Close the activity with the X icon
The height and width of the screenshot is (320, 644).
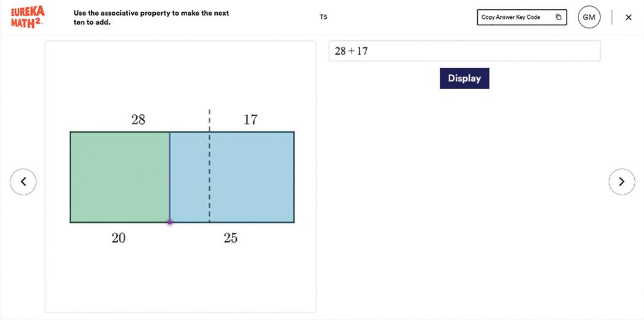pyautogui.click(x=628, y=17)
